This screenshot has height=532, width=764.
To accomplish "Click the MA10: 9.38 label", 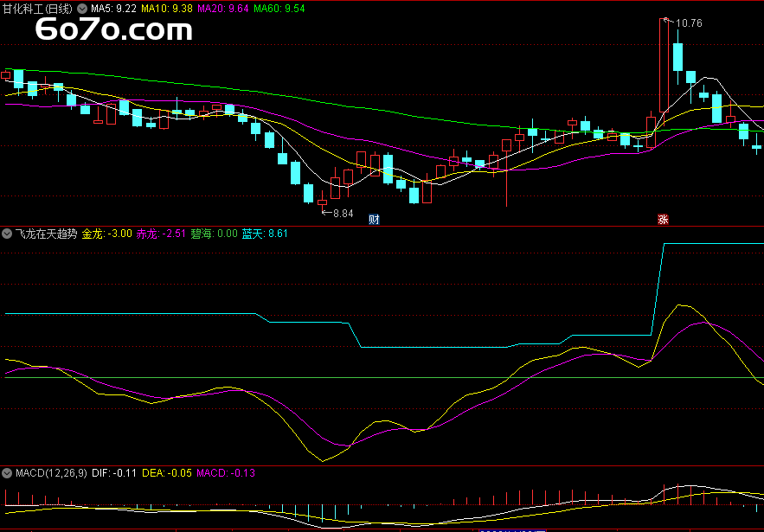I will coord(167,9).
